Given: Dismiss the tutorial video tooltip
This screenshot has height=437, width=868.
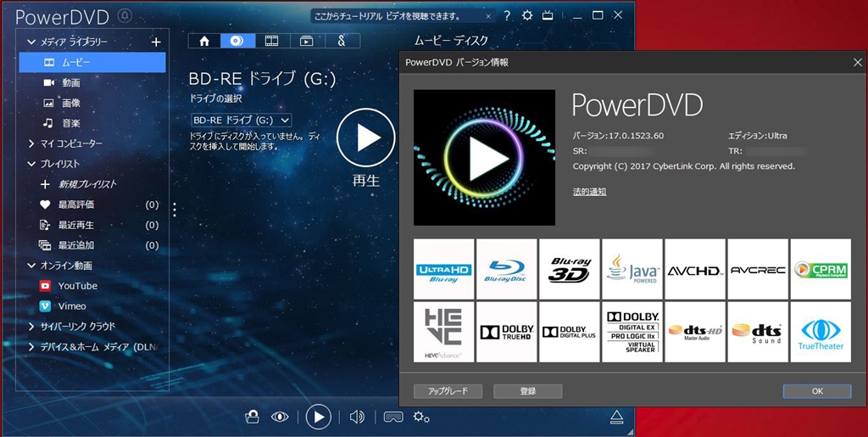Looking at the screenshot, I should (487, 16).
